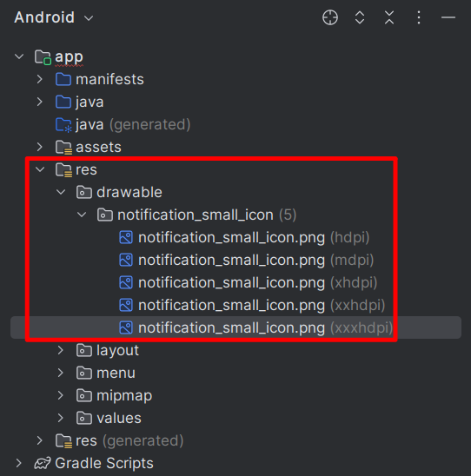
Task: Select notification_small_icon.png (hdpi) file
Action: click(x=244, y=237)
